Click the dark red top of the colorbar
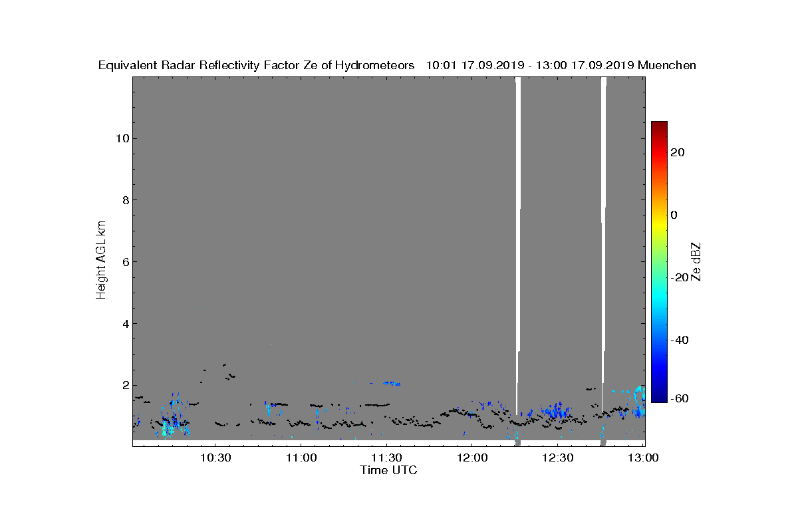Viewport: 798px width, 532px height. coord(659,126)
